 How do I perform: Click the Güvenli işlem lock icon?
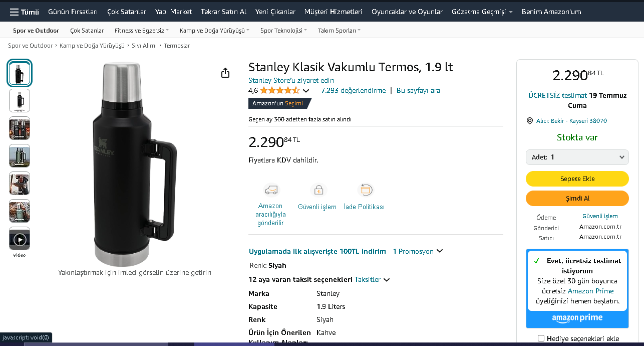pos(317,190)
